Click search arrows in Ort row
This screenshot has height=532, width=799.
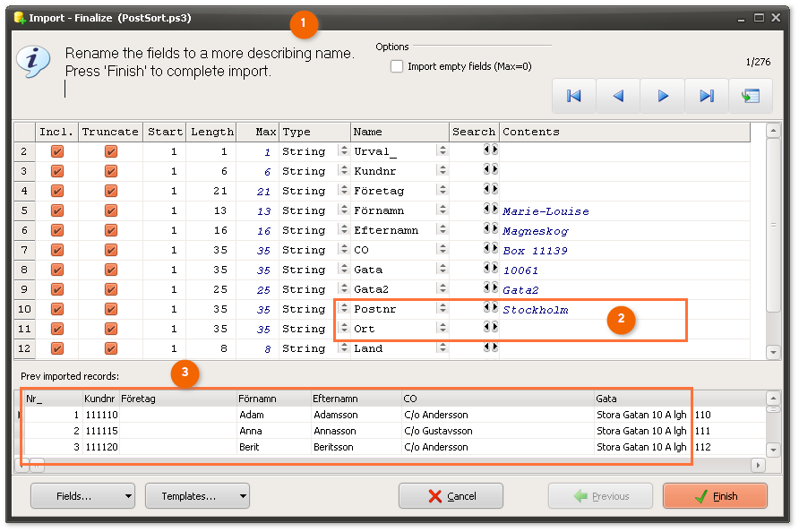coord(491,327)
